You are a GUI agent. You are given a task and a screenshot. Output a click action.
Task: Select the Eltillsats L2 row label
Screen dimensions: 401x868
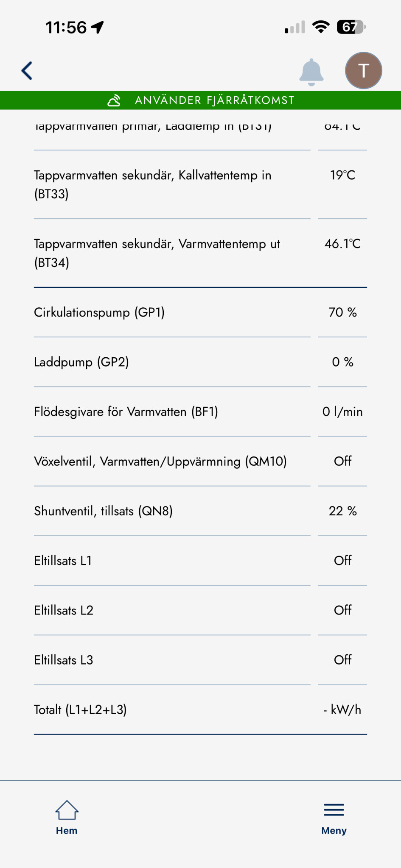[64, 610]
